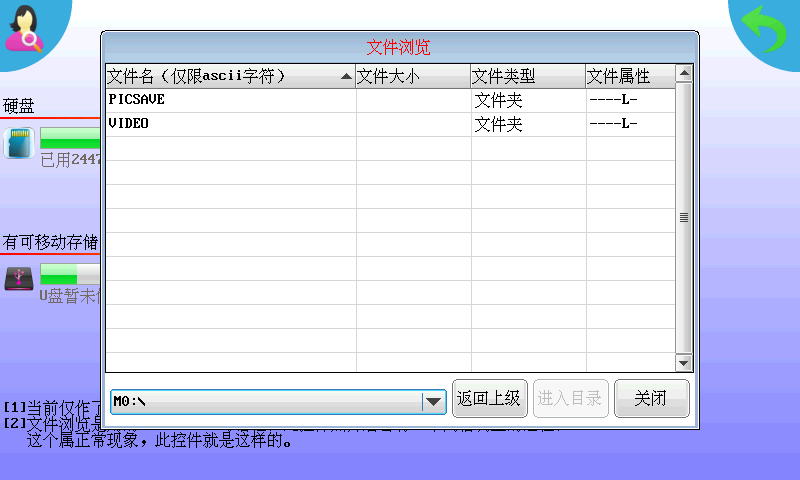Click the USB removable drive icon
The image size is (800, 480).
pyautogui.click(x=19, y=278)
